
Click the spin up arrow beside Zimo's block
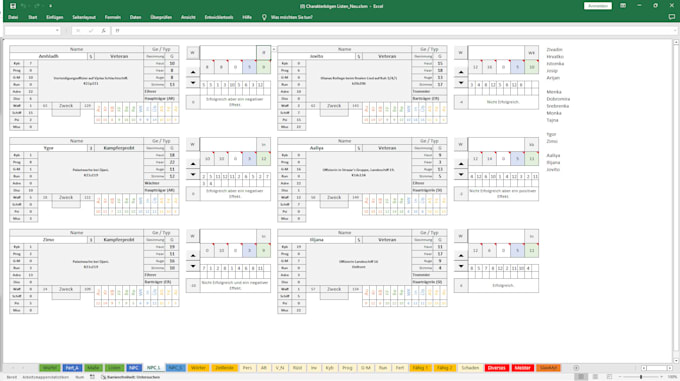tap(193, 255)
